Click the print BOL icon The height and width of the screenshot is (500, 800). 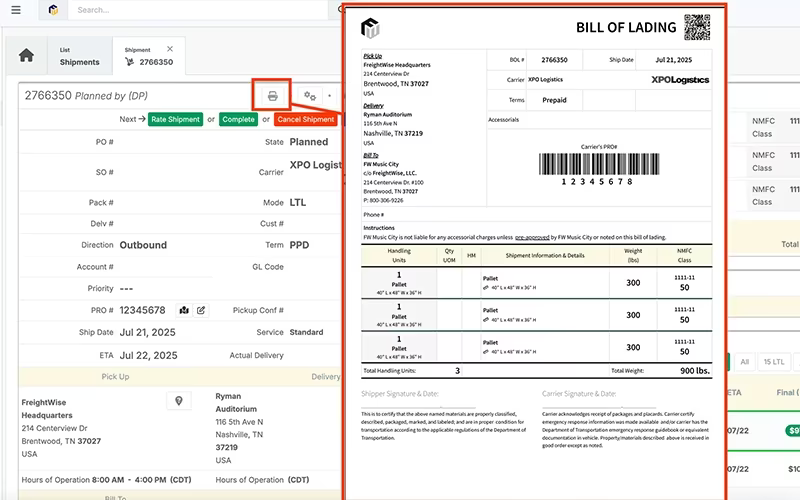click(x=272, y=95)
